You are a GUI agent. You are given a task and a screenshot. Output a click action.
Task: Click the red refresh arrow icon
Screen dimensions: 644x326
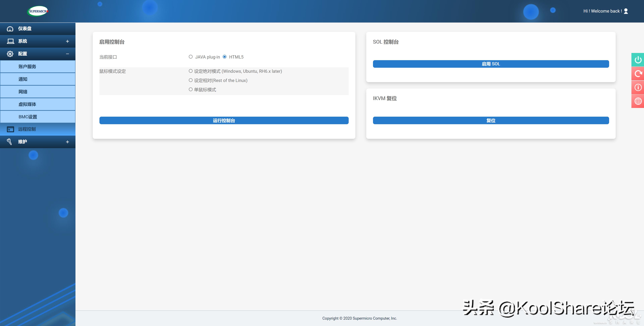638,73
